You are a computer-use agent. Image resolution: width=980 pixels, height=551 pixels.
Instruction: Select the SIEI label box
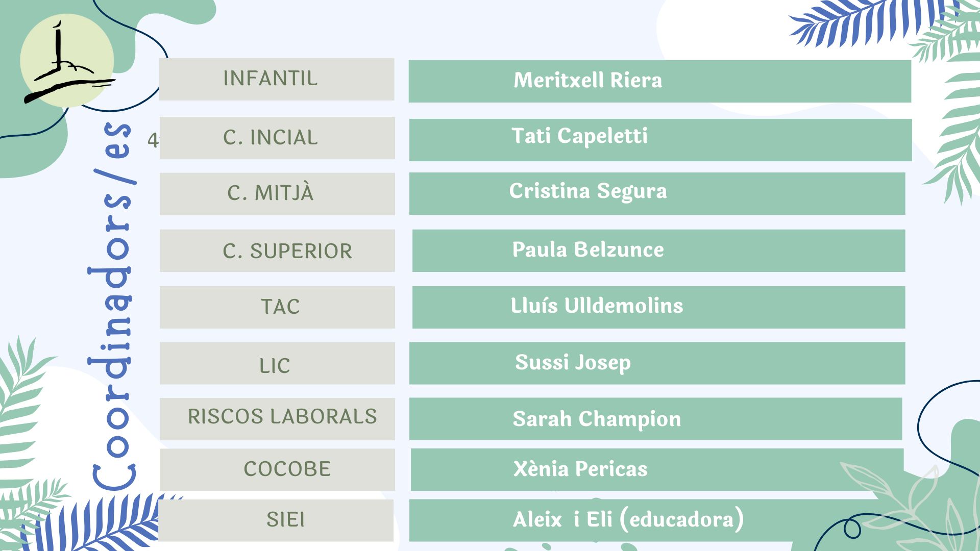[x=276, y=520]
